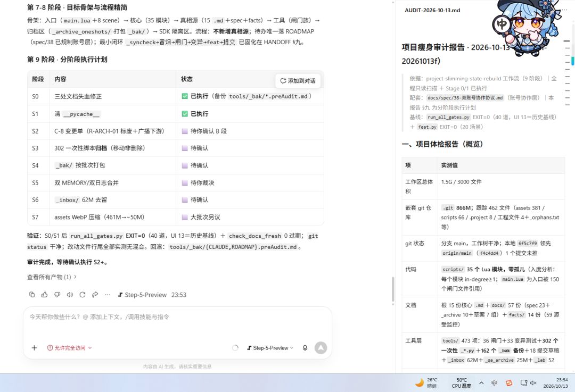575x392 pixels.
Task: Tick the checkbox in row S4 for _bak/ 按批次打包
Action: click(x=185, y=165)
